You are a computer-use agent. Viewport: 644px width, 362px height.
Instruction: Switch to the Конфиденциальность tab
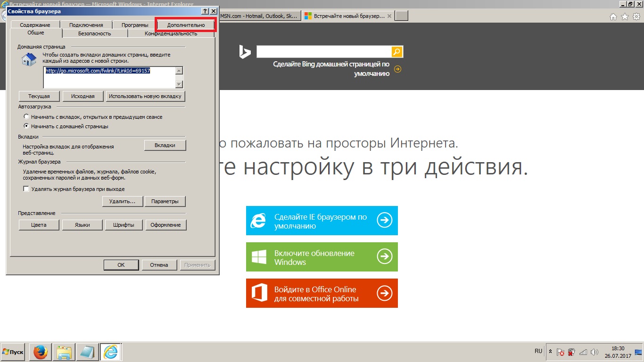point(171,33)
